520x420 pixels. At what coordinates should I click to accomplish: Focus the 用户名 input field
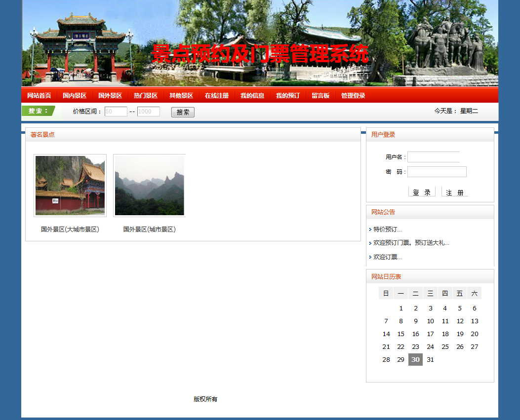pos(434,157)
